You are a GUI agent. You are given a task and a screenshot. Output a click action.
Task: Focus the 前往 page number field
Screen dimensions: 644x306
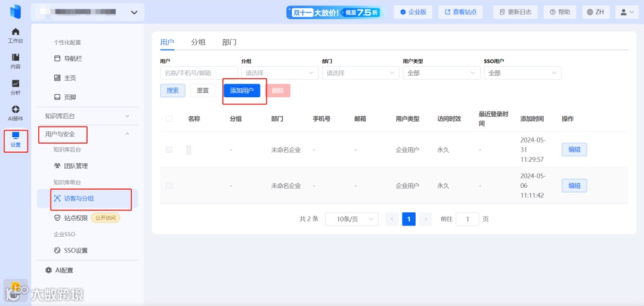[x=467, y=219]
